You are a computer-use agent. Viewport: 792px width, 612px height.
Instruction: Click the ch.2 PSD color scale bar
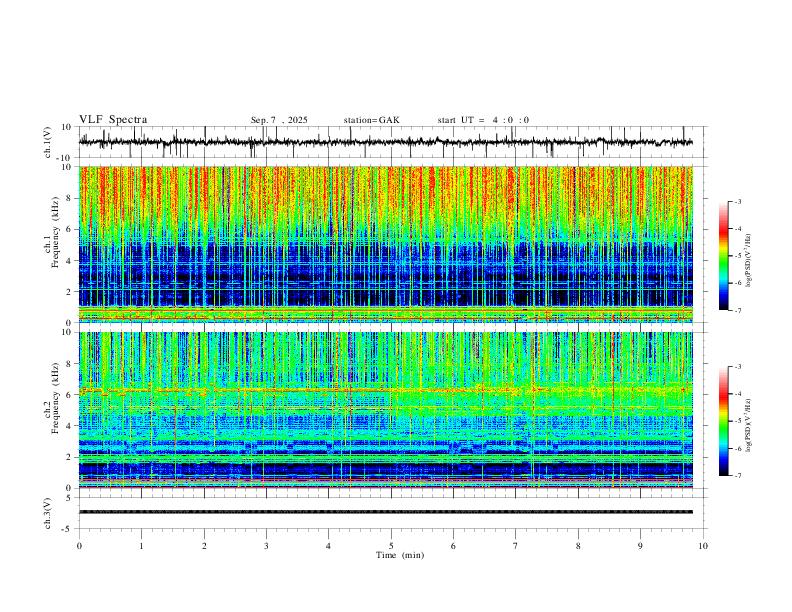[x=723, y=421]
